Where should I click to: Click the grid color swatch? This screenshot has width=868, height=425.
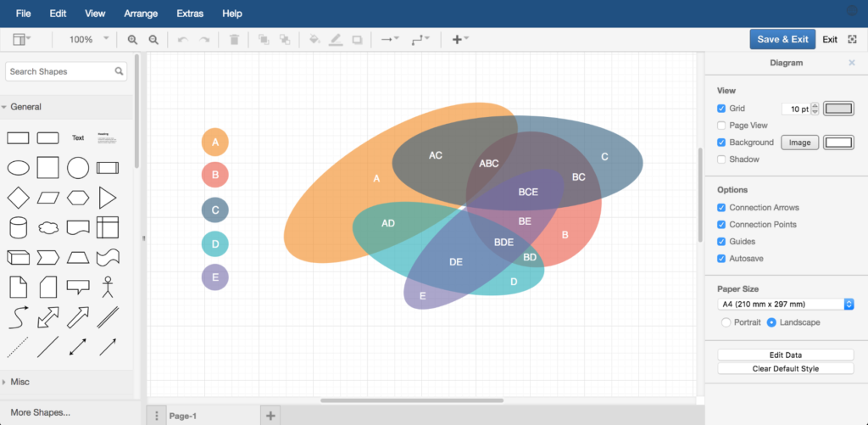pos(838,109)
